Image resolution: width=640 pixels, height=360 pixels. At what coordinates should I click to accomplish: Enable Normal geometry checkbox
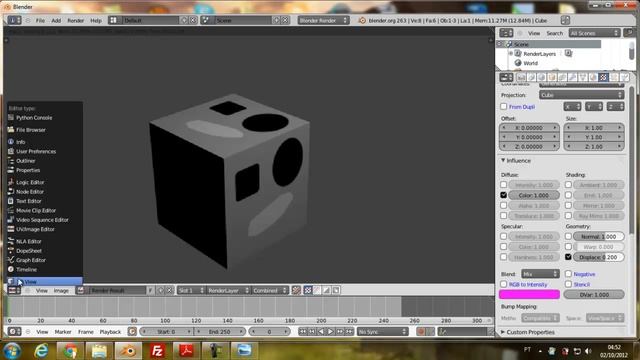pyautogui.click(x=568, y=236)
